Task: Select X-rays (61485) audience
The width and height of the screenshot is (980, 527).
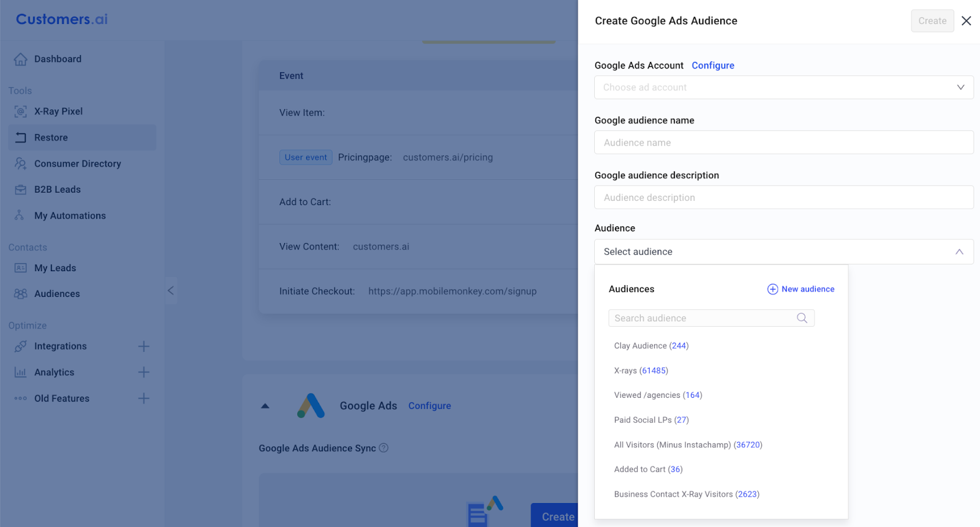Action: point(641,371)
